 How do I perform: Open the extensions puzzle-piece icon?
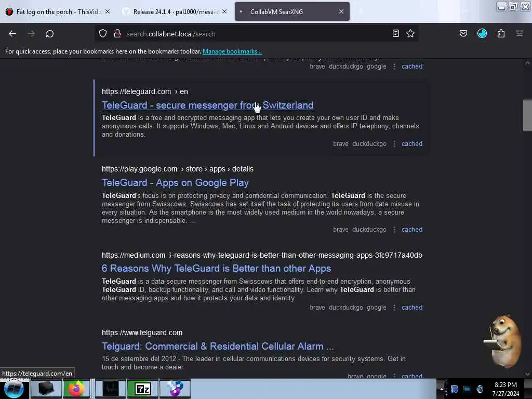coord(501,34)
